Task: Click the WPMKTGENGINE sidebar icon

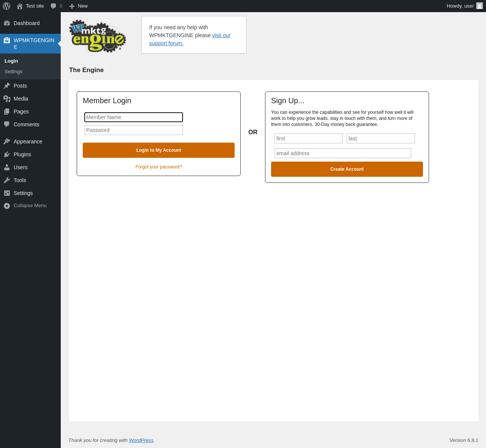Action: point(7,40)
